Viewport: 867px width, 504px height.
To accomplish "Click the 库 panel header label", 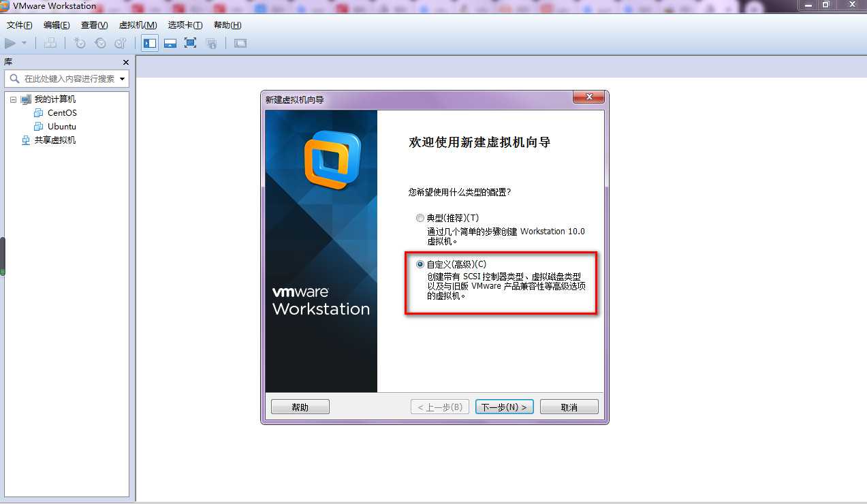I will [x=8, y=62].
